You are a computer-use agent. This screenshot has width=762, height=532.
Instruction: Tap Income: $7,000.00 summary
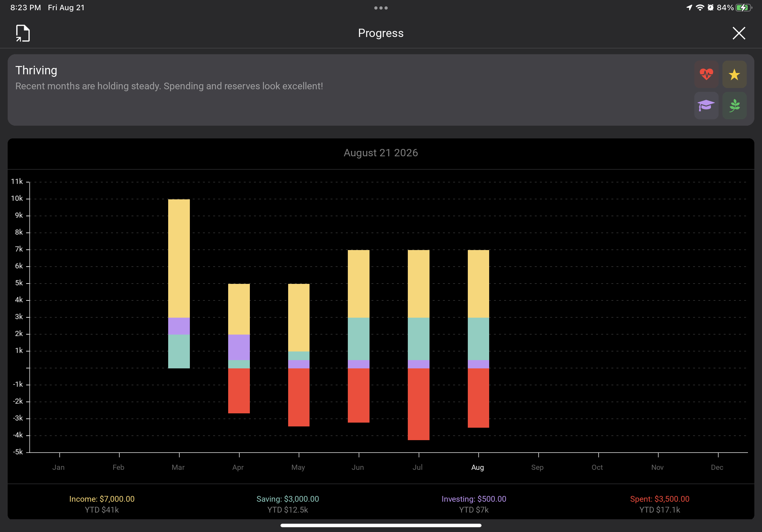[x=102, y=499]
